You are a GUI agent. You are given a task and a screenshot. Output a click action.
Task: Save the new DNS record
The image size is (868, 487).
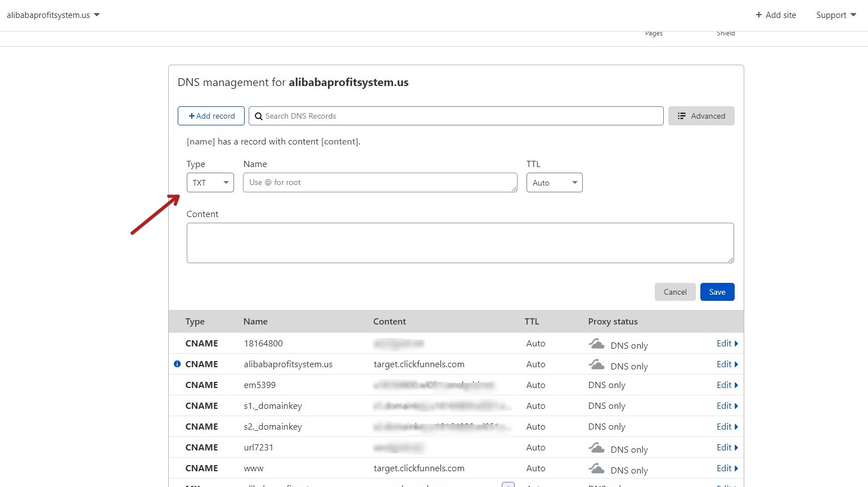pos(717,292)
